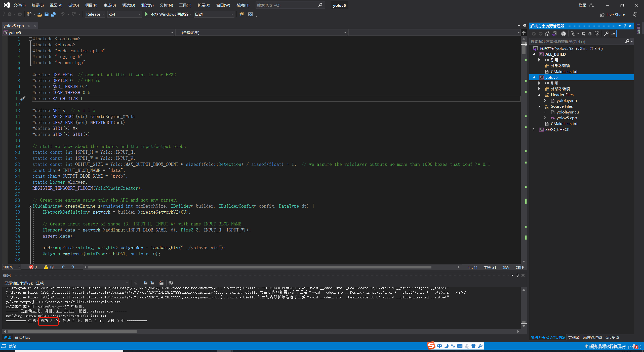Click Home icon in Solution Explorer
This screenshot has width=644, height=352.
(547, 34)
